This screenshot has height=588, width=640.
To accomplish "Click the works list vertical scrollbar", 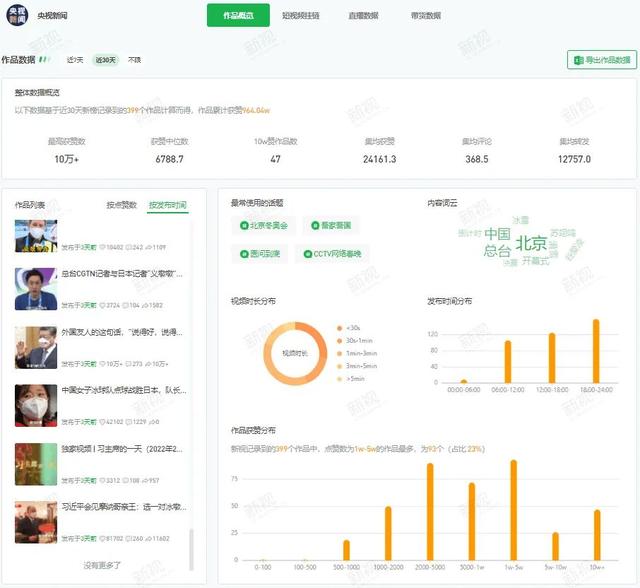I will 191,550.
